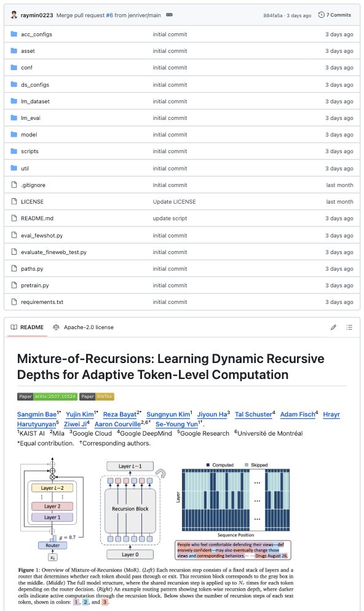Open the eval_fewshot.py file name
Screen dimensions: 364x611
pyautogui.click(x=42, y=236)
